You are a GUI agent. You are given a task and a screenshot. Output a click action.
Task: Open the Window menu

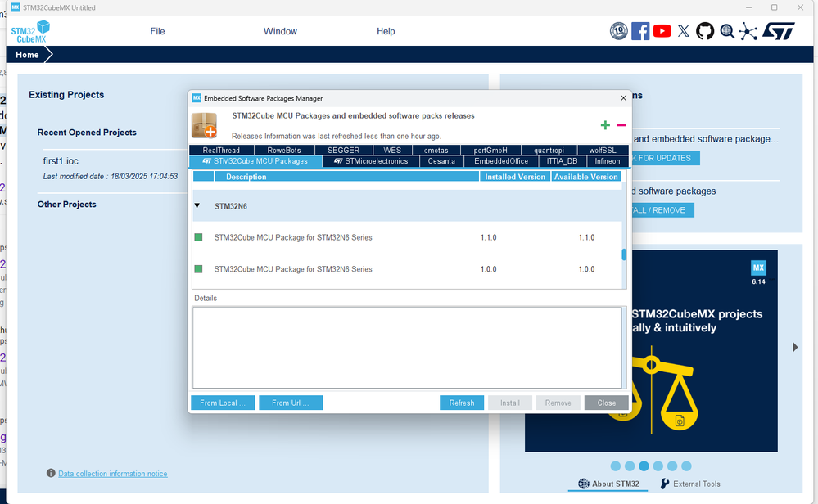[280, 31]
